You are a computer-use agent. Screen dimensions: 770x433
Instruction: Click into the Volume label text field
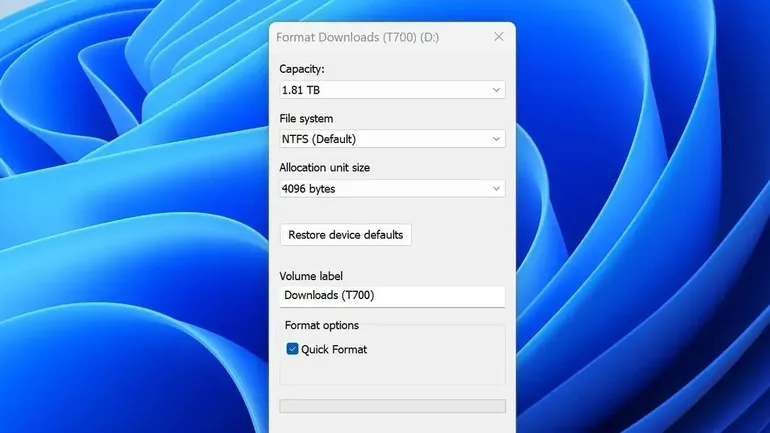tap(392, 297)
